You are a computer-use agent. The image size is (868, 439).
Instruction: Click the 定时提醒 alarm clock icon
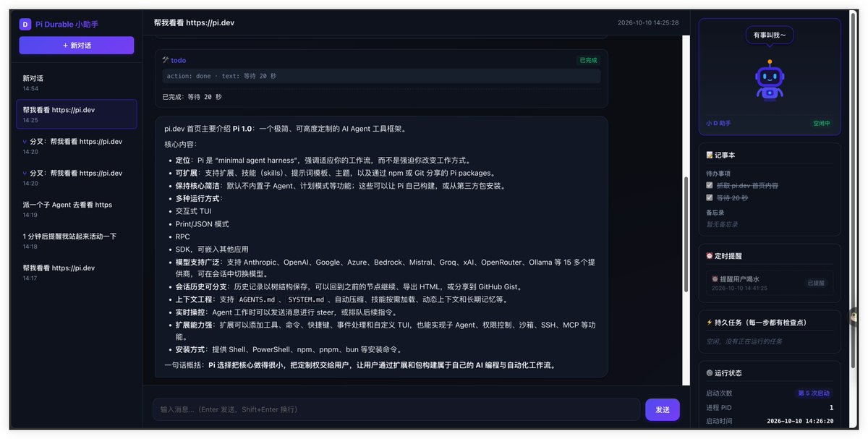(x=710, y=255)
